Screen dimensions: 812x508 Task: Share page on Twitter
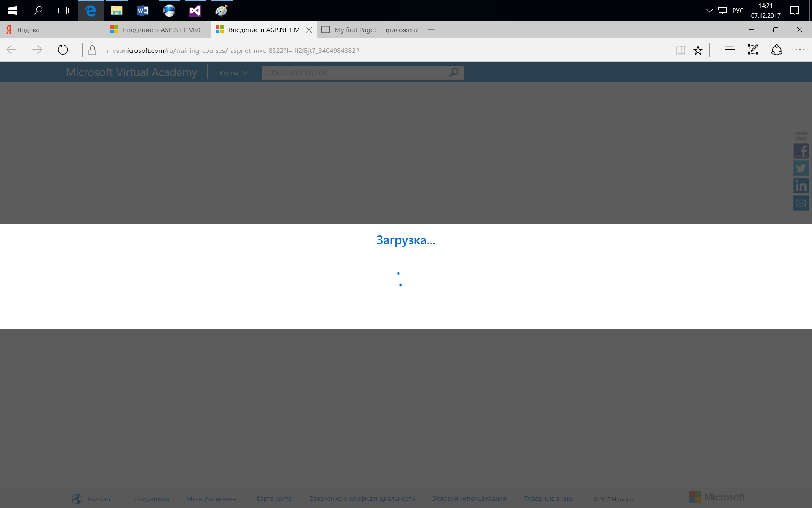click(801, 168)
